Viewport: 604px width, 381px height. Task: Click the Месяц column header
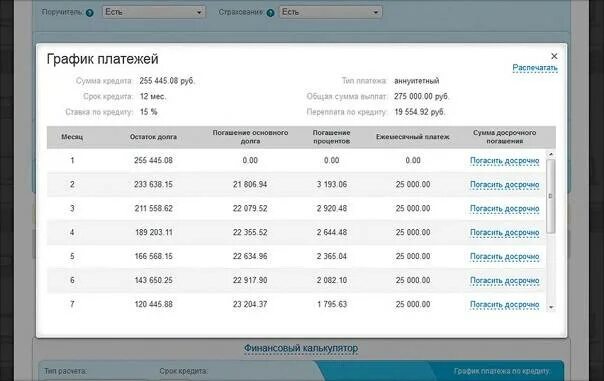[x=72, y=137]
